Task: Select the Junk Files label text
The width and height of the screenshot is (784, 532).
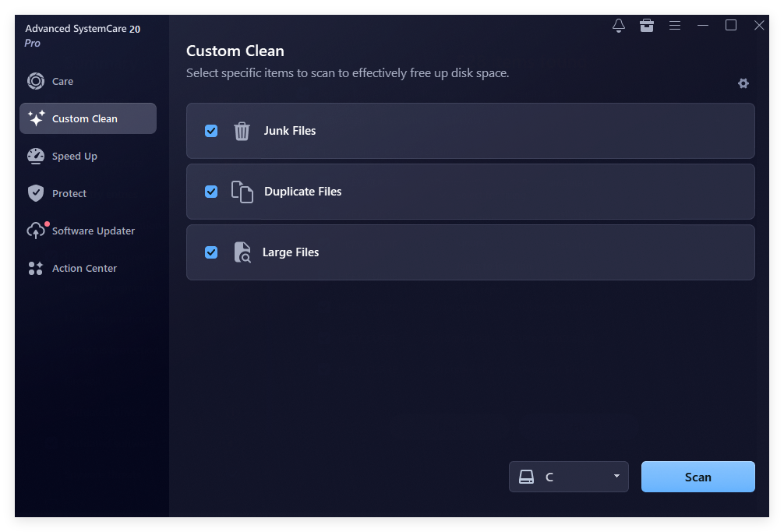Action: 289,131
